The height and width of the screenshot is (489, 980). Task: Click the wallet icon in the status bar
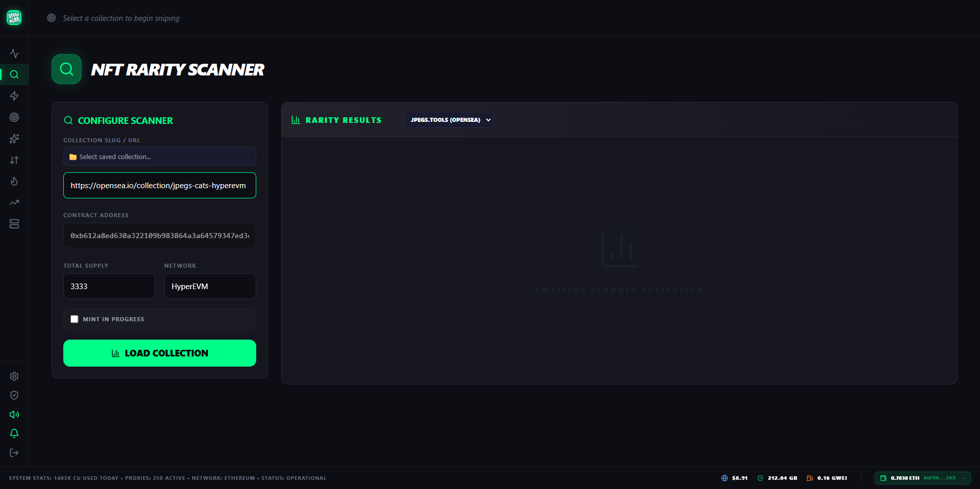pyautogui.click(x=884, y=478)
